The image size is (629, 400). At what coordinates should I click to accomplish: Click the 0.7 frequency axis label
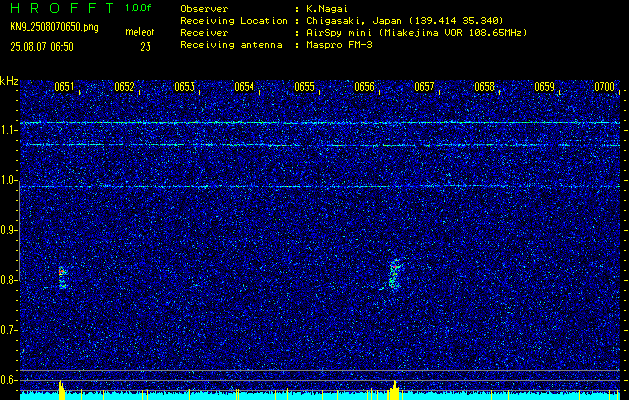click(8, 330)
